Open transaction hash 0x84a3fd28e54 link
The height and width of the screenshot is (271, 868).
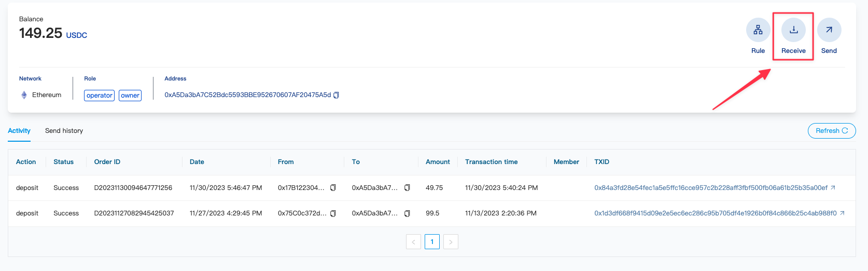(710, 188)
